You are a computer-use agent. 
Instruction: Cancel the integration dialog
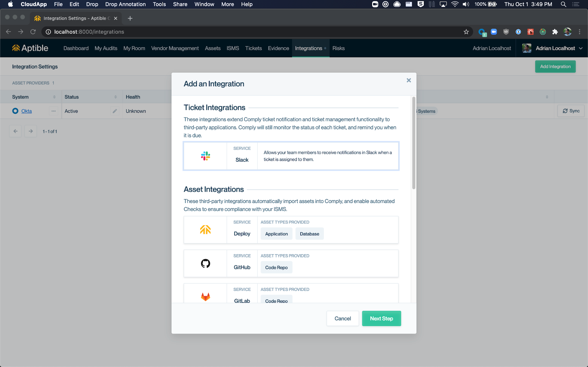(x=342, y=319)
